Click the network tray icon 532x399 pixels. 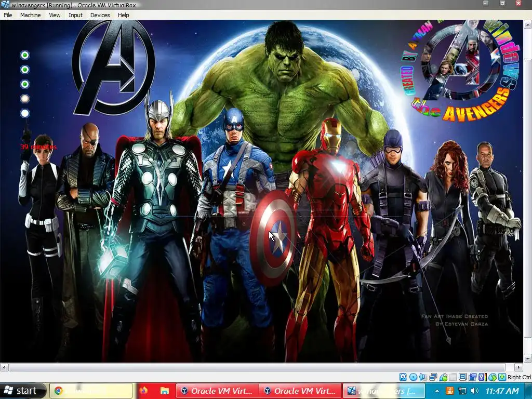tap(462, 391)
